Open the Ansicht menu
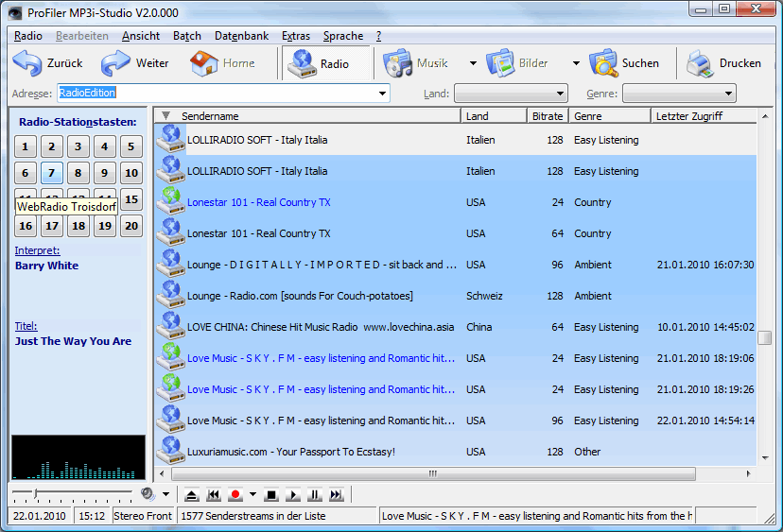The width and height of the screenshot is (783, 532). coord(141,36)
